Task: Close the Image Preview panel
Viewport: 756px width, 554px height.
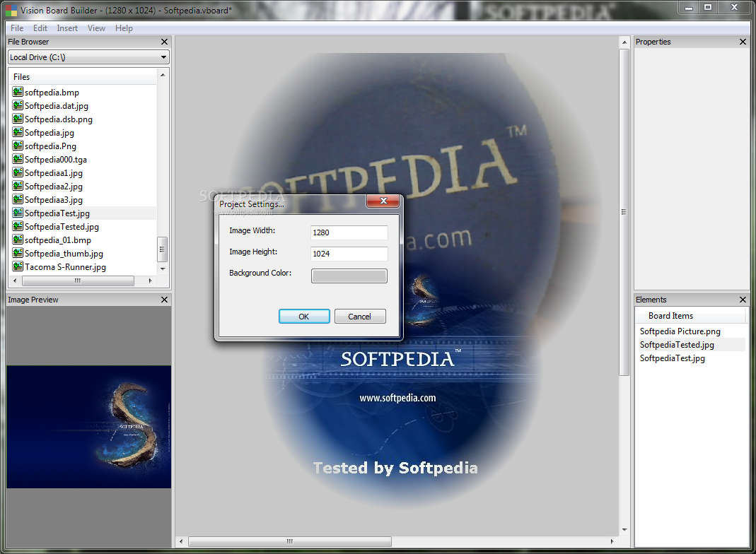Action: point(164,300)
